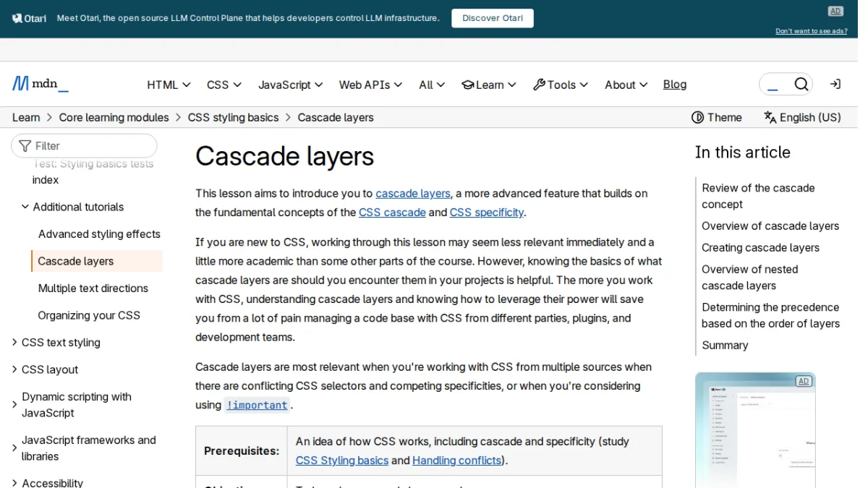Open the HTML navigation menu
Viewport: 868px width, 488px height.
(169, 85)
